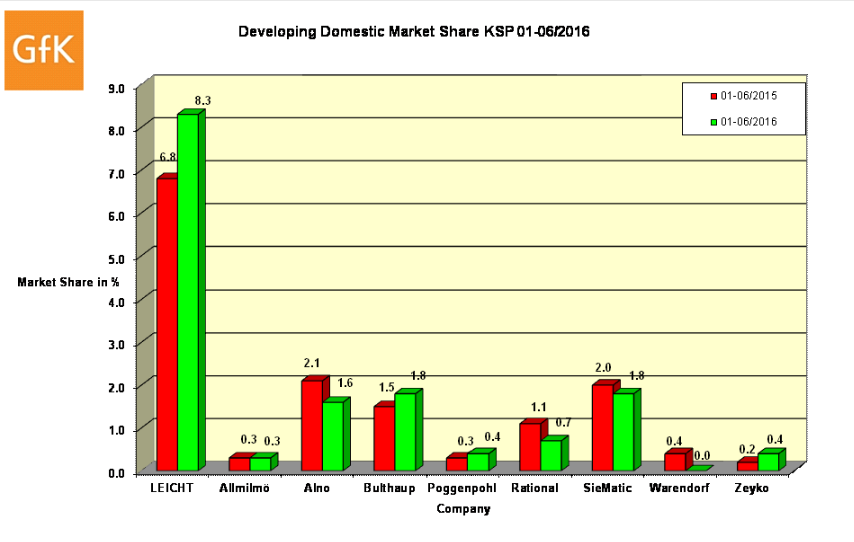Click the Bulthaup category label
The height and width of the screenshot is (542, 854).
point(389,488)
